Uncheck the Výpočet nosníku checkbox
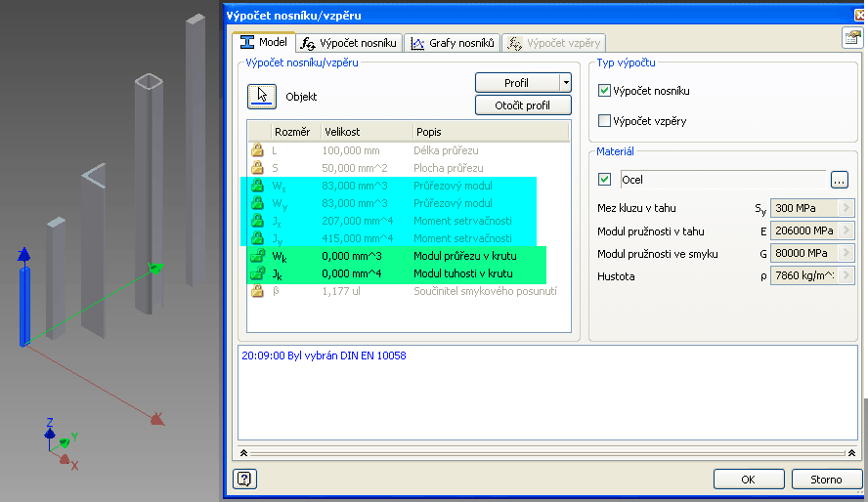Screen dimensions: 868x502 click(x=604, y=91)
